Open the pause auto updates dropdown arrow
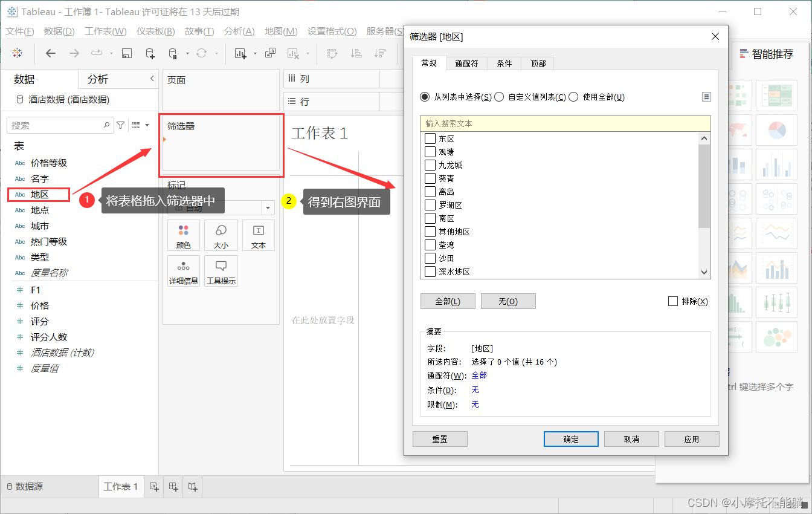 [x=187, y=53]
